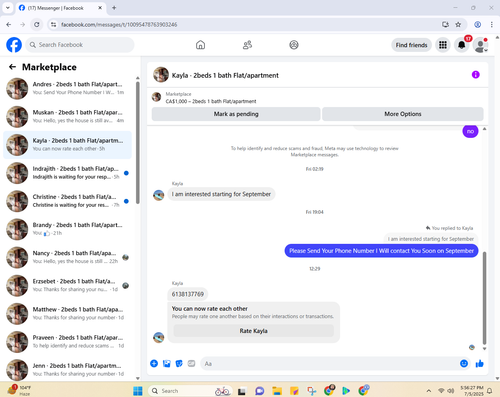The height and width of the screenshot is (397, 500).
Task: Click the phone number message 6138137769
Action: tap(188, 294)
